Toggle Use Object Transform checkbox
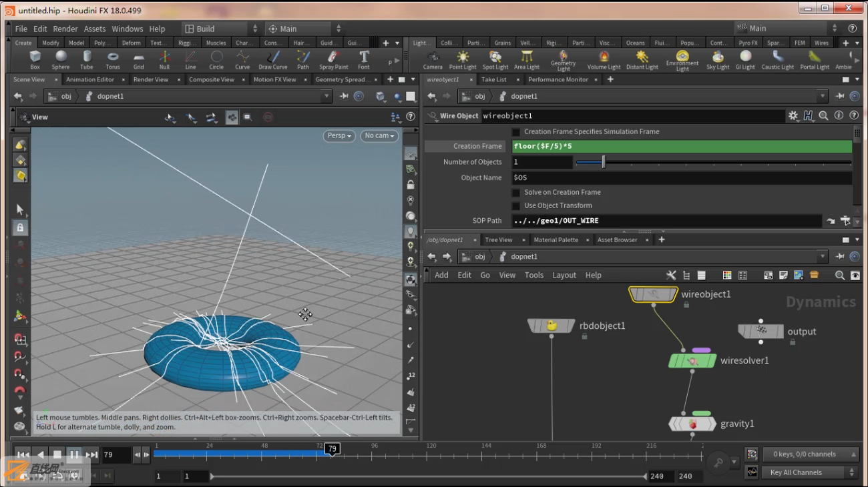This screenshot has height=487, width=868. tap(516, 205)
